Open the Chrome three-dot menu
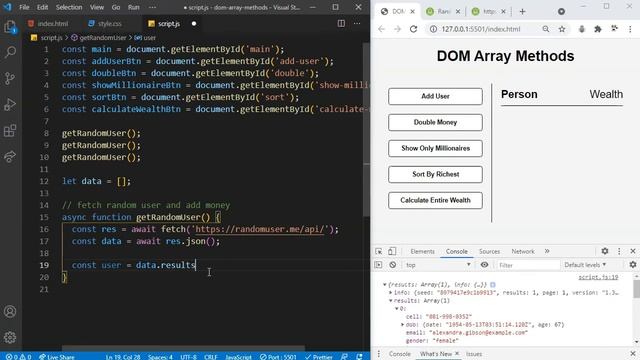This screenshot has width=640, height=360. 630,29
